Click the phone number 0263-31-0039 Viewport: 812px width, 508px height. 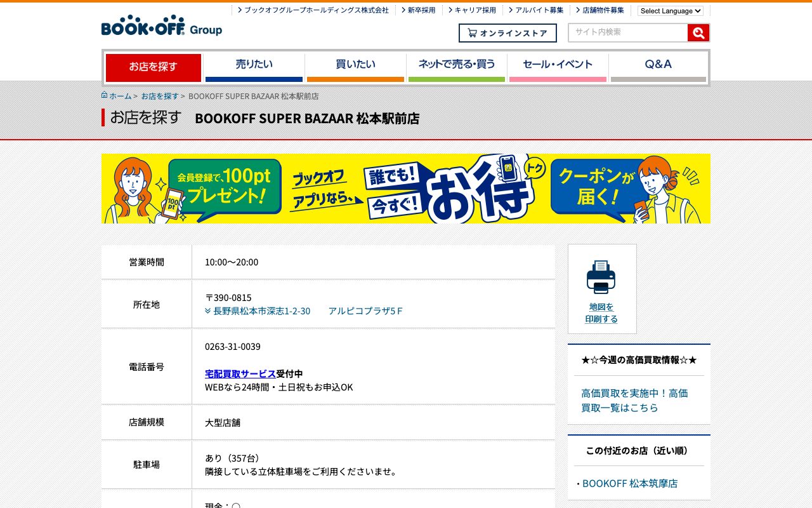pos(233,347)
